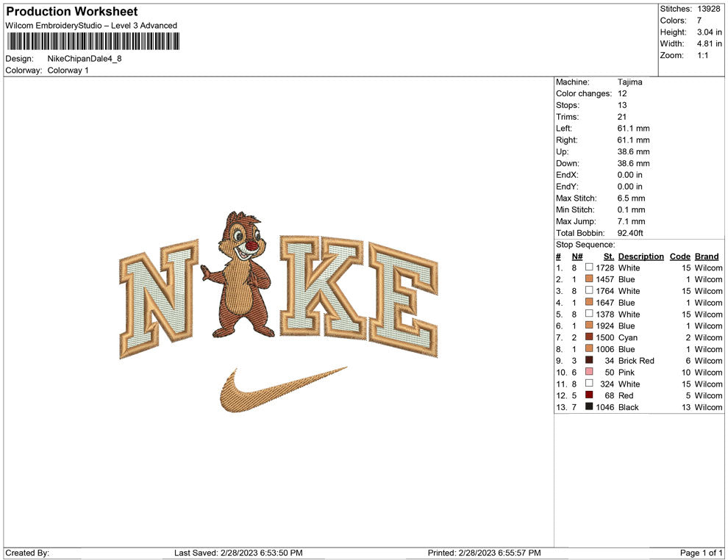Click the Machine value Tajima
This screenshot has width=728, height=560.
point(629,82)
